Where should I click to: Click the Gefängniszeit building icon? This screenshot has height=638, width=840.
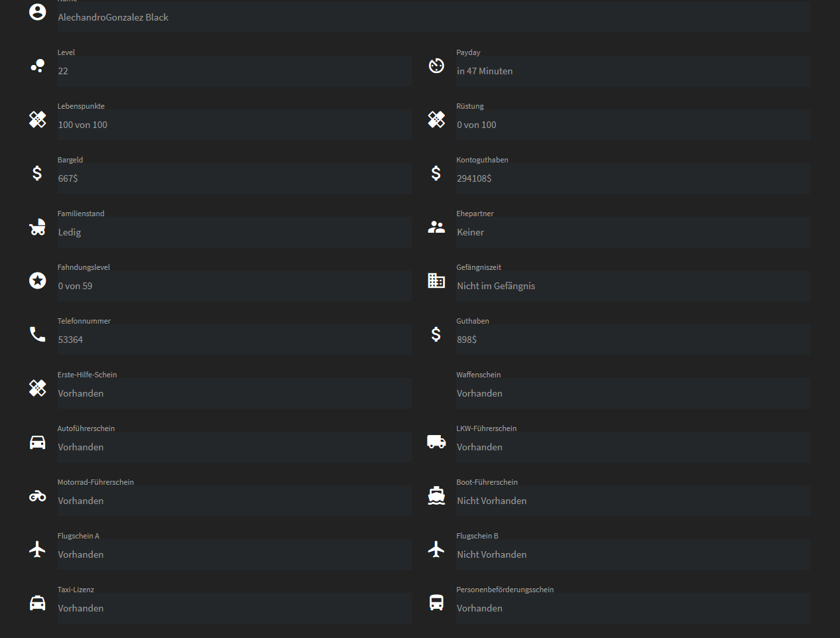pyautogui.click(x=436, y=281)
